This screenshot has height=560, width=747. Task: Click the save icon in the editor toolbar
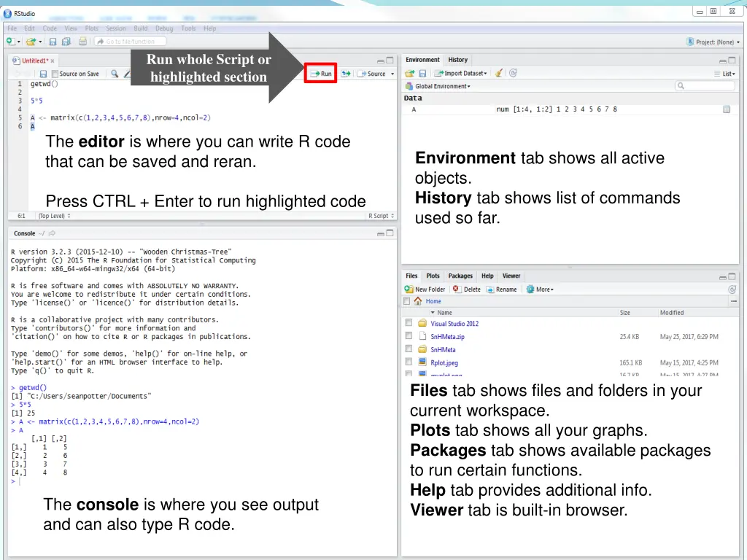pos(43,74)
